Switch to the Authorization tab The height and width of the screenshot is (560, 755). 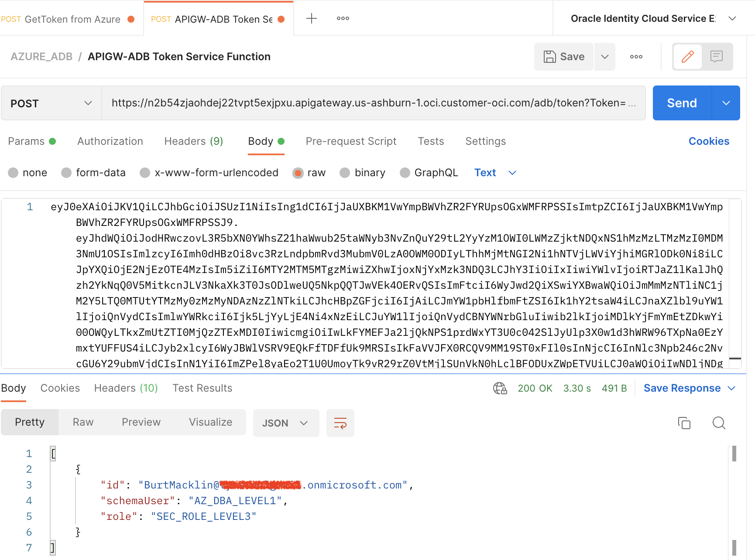click(x=110, y=141)
